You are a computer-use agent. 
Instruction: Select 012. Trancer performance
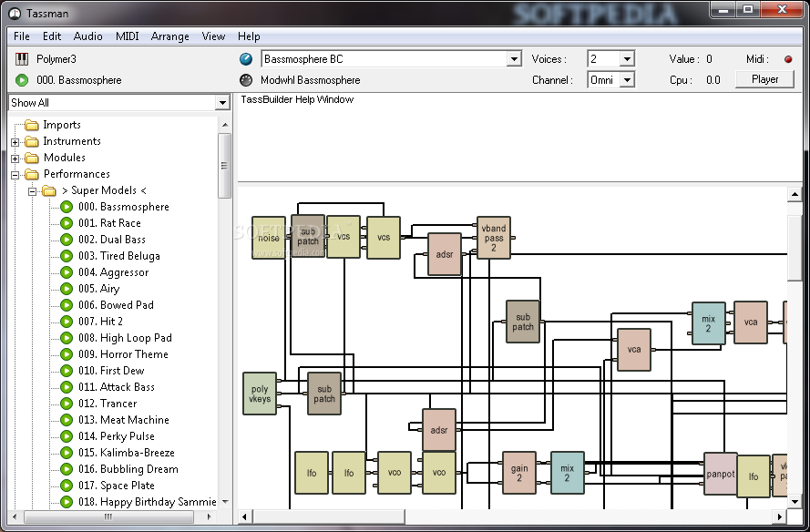[x=108, y=404]
